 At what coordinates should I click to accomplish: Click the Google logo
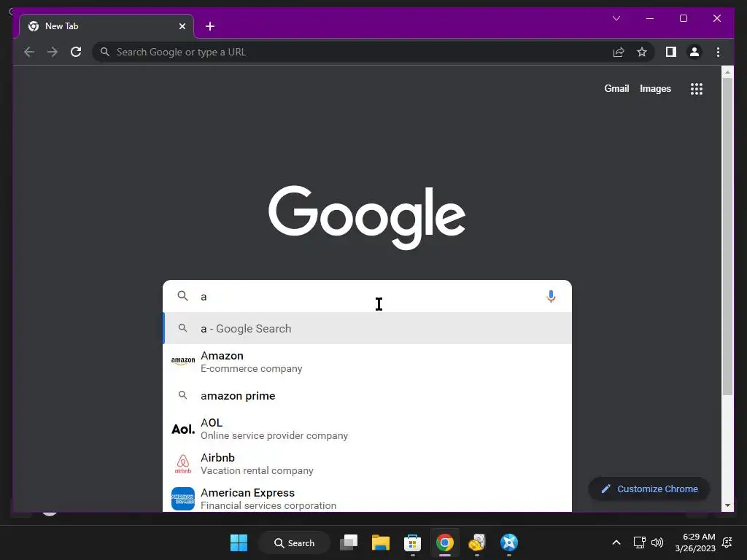point(367,217)
